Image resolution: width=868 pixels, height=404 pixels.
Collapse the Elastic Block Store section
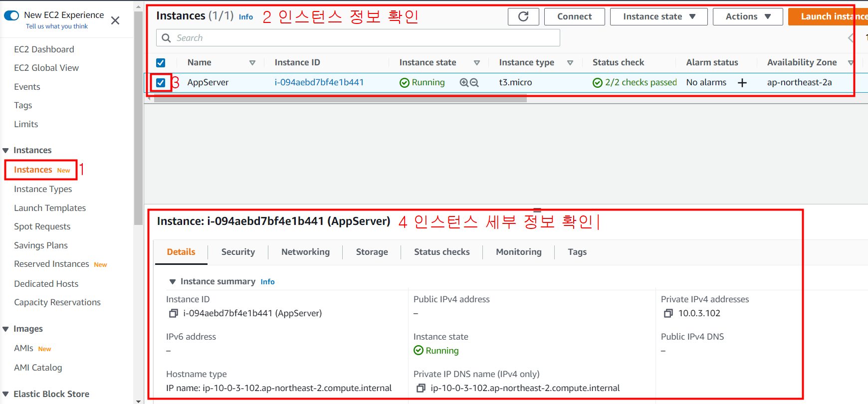click(6, 395)
